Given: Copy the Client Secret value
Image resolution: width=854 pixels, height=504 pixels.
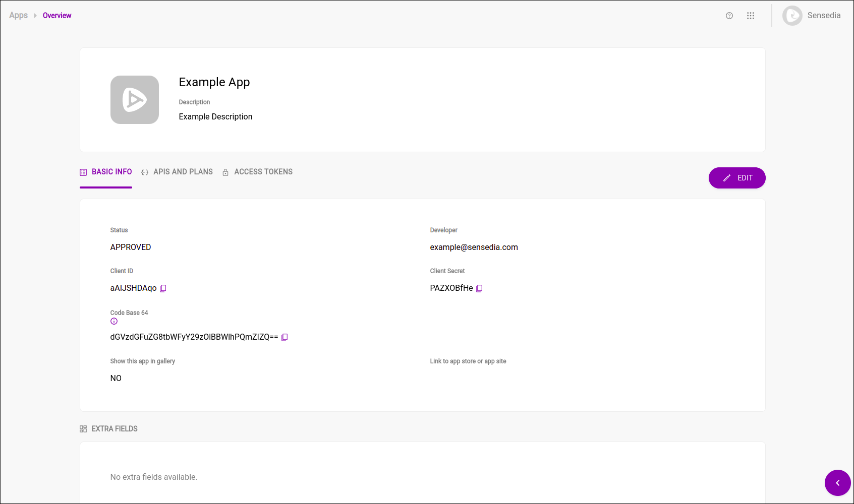Looking at the screenshot, I should click(479, 288).
